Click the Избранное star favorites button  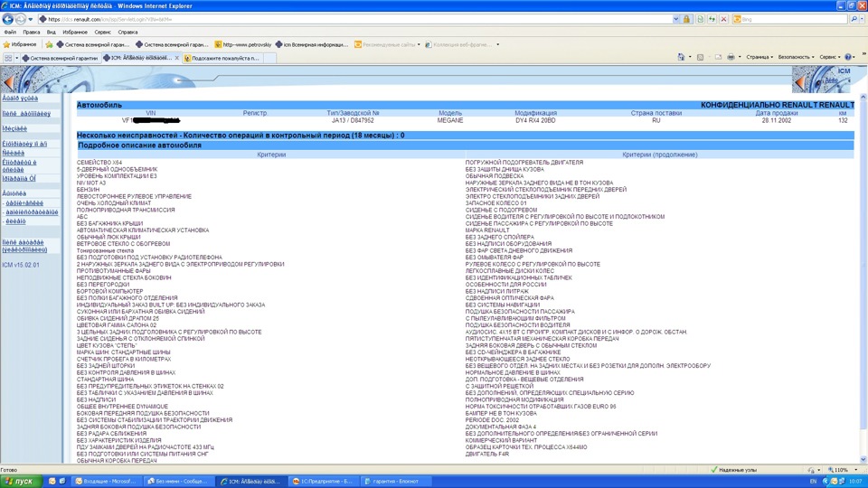click(20, 44)
